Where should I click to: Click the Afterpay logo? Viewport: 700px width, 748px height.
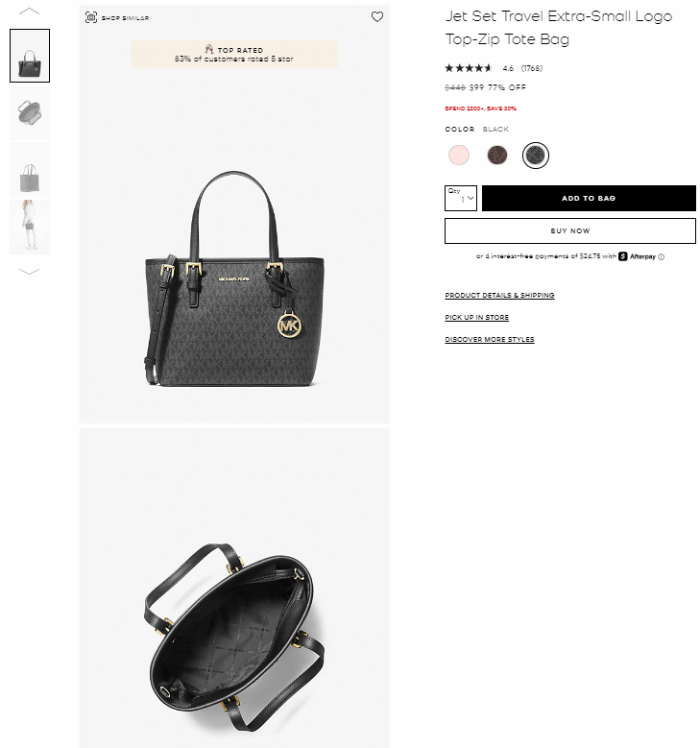point(637,256)
